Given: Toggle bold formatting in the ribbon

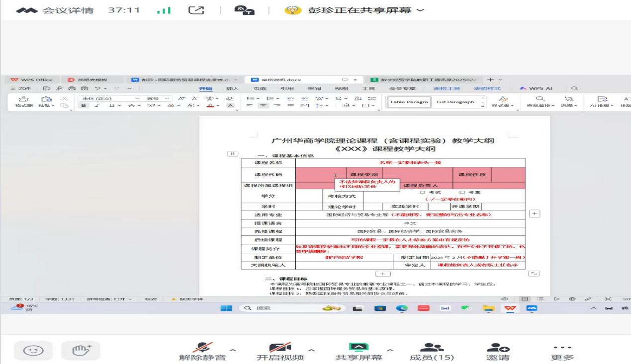Looking at the screenshot, I should pyautogui.click(x=84, y=106).
